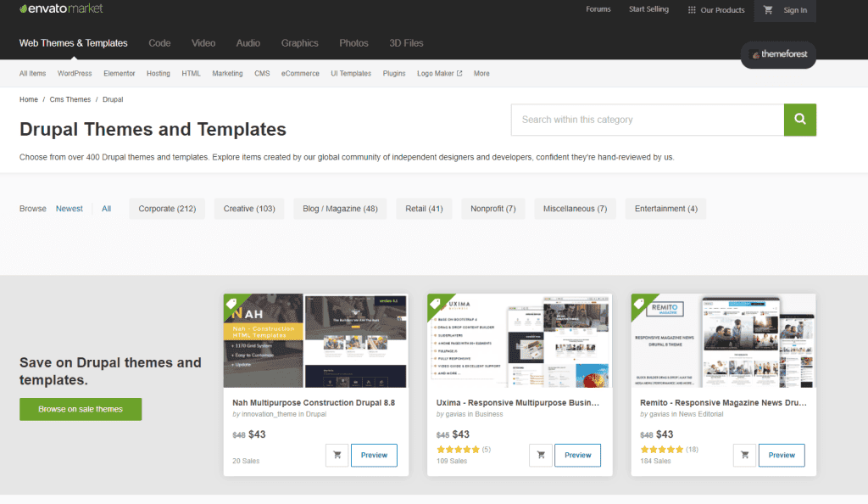Open the WordPress category
The width and height of the screenshot is (868, 504).
click(x=75, y=74)
